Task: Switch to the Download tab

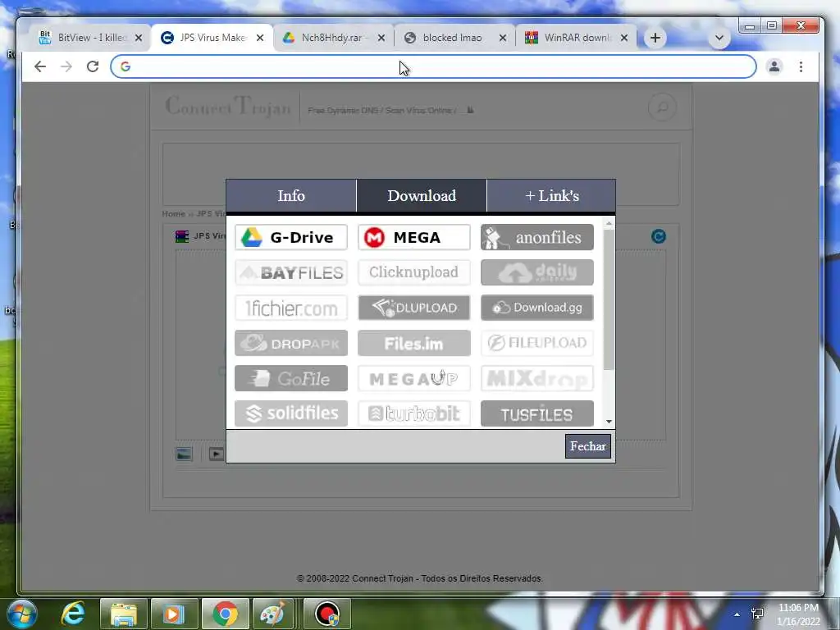Action: pos(422,195)
